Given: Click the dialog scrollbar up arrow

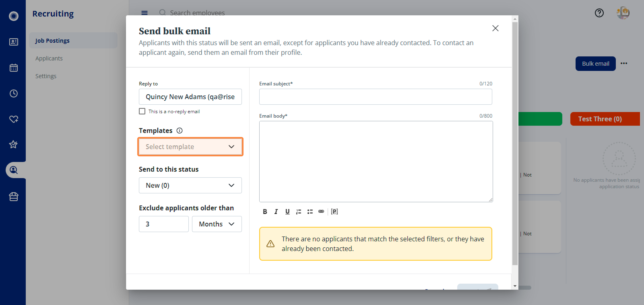Looking at the screenshot, I should [515, 19].
